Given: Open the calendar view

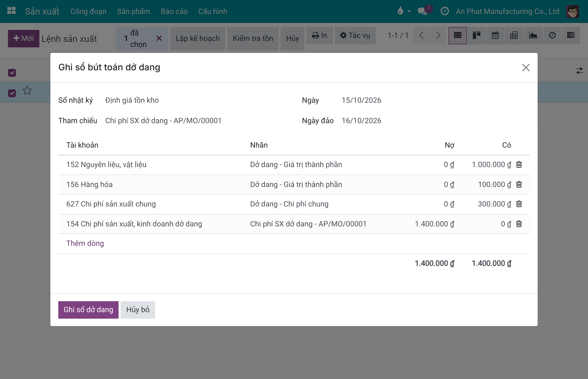Looking at the screenshot, I should click(495, 36).
